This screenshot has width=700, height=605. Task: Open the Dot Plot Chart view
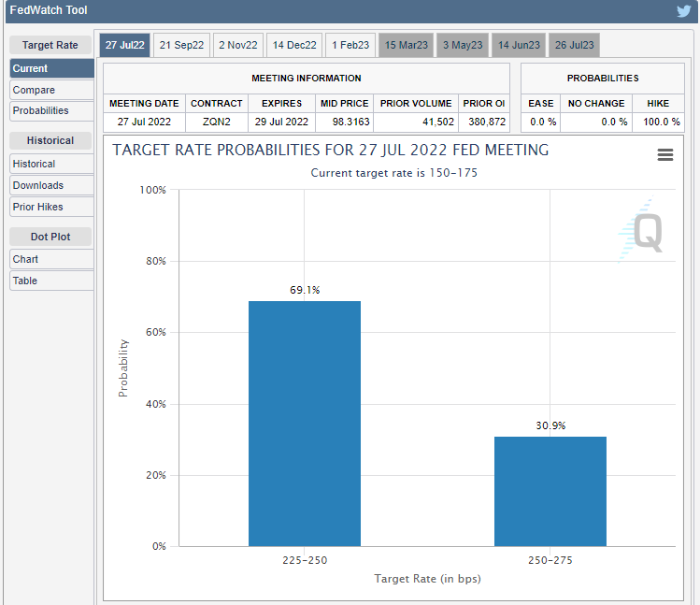[x=51, y=259]
